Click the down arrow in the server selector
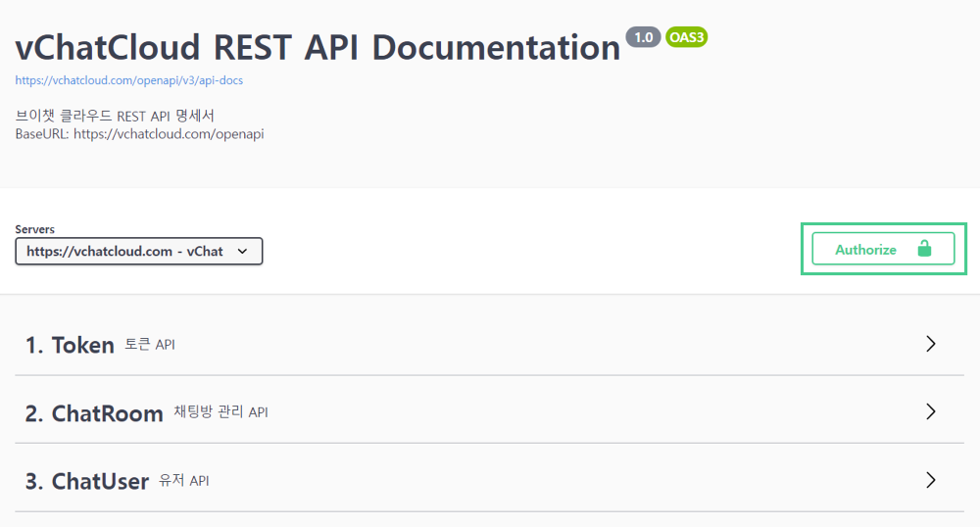The width and height of the screenshot is (980, 527). 242,252
